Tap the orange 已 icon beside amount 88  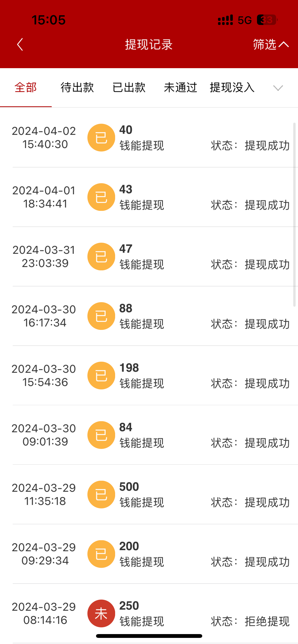tap(101, 316)
